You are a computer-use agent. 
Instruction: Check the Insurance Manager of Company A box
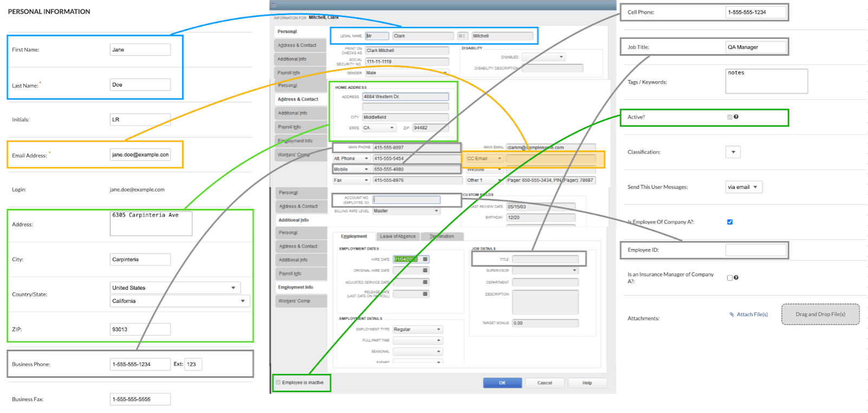pyautogui.click(x=730, y=278)
